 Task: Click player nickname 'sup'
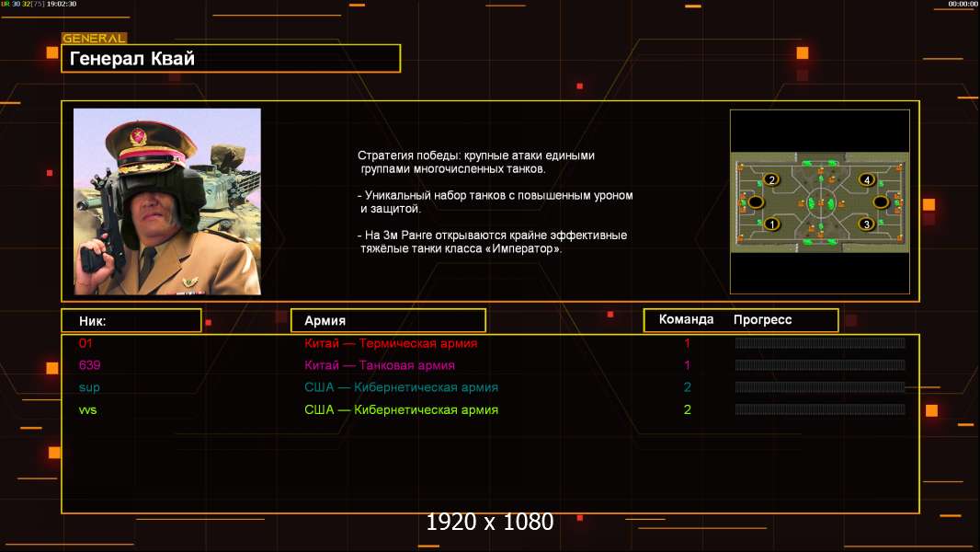89,387
